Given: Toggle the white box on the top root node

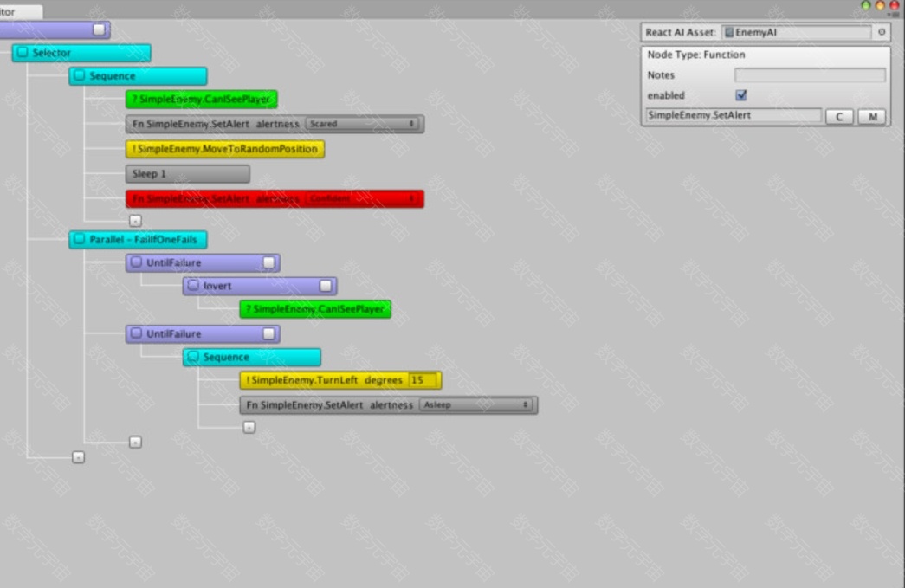Looking at the screenshot, I should (99, 30).
